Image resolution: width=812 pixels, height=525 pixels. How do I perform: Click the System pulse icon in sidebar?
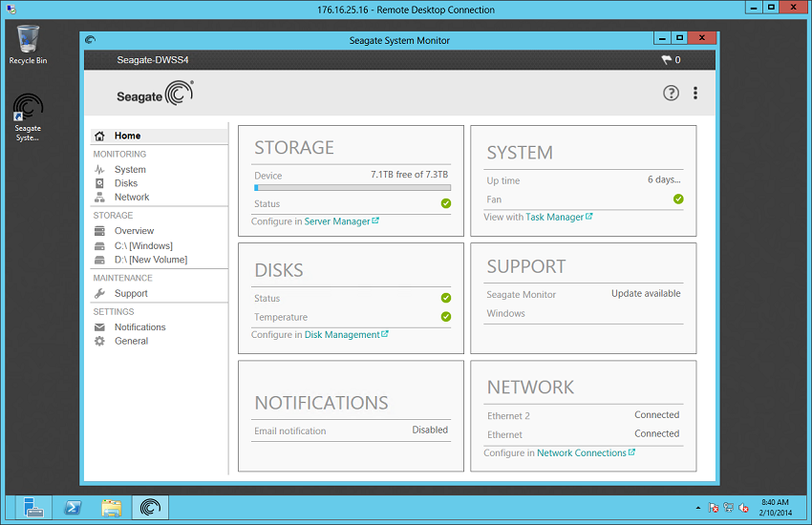[x=99, y=170]
